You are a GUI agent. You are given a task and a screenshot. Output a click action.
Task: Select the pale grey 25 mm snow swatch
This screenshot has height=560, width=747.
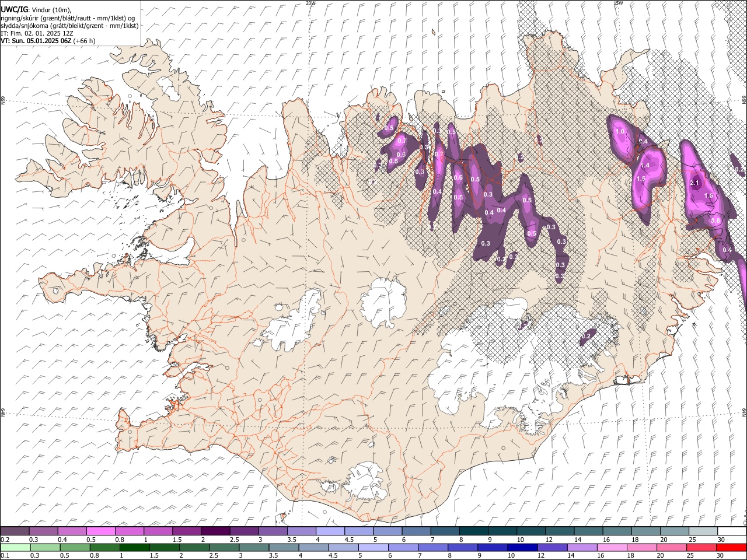click(x=702, y=531)
